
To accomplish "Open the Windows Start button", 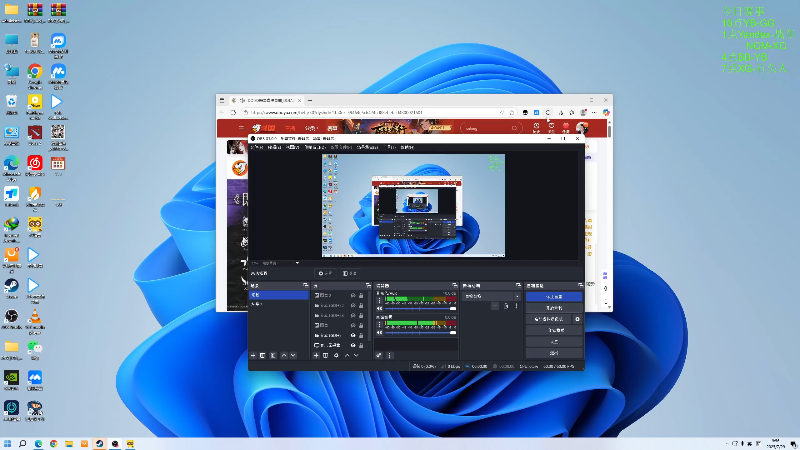I will tap(7, 444).
